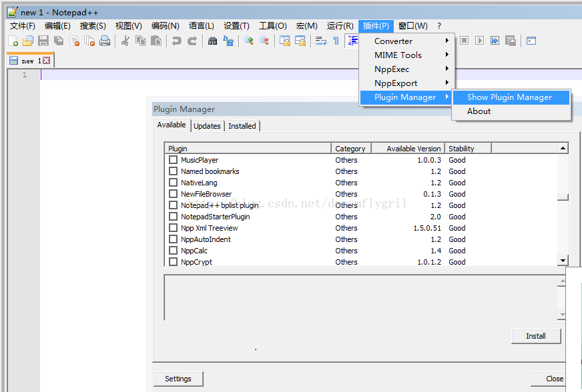Click the Save file floppy icon
Screen dimensions: 582x392
point(43,41)
